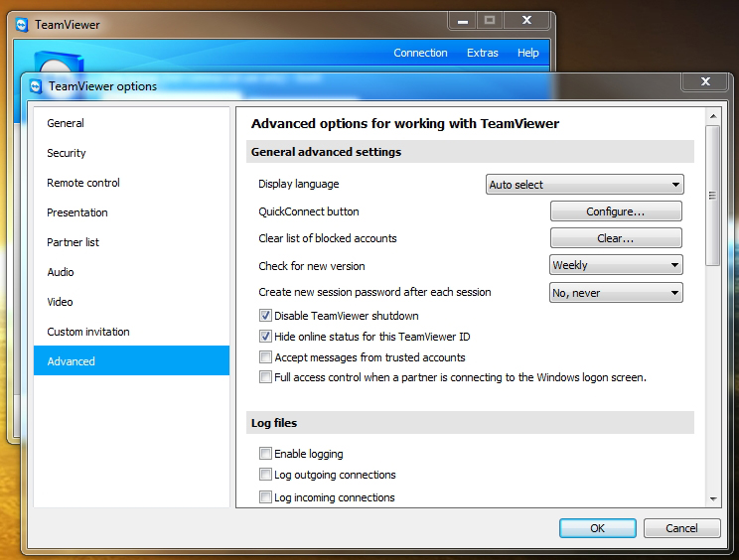Go to Remote control options

[131, 183]
